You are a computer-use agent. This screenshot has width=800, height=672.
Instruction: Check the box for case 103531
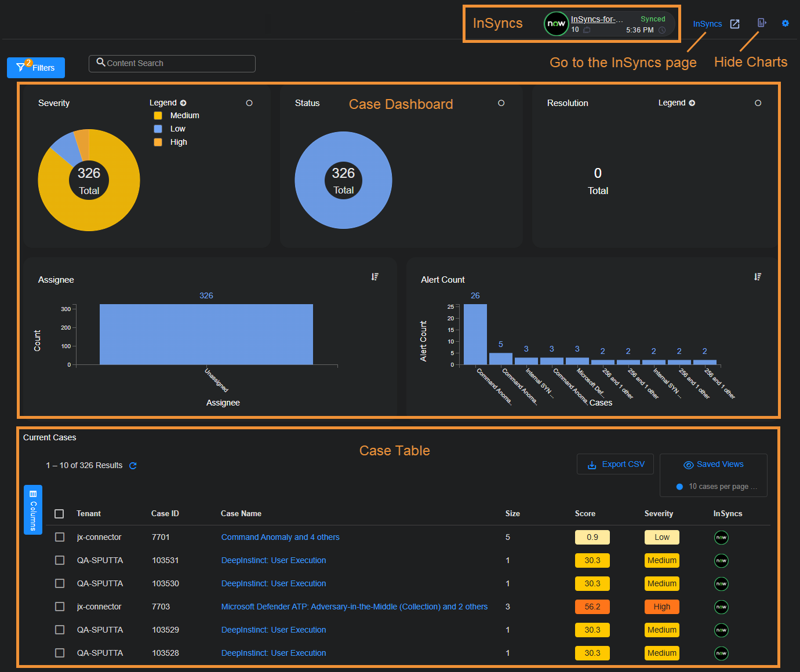(x=60, y=560)
